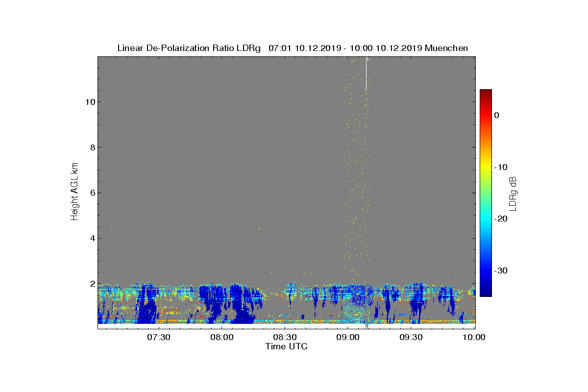Click the plot title 'Linear De-Polarization Ratio LDRg'
Image resolution: width=588 pixels, height=392 pixels.
189,48
